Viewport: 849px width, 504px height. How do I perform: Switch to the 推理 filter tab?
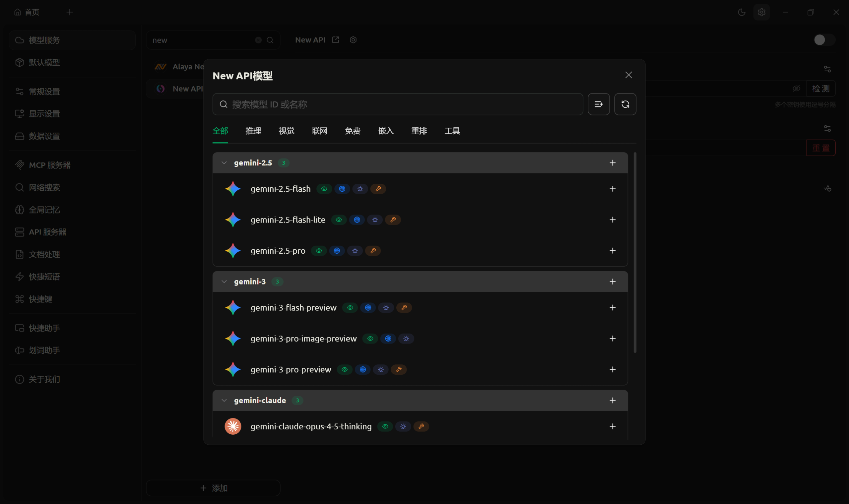pos(253,131)
